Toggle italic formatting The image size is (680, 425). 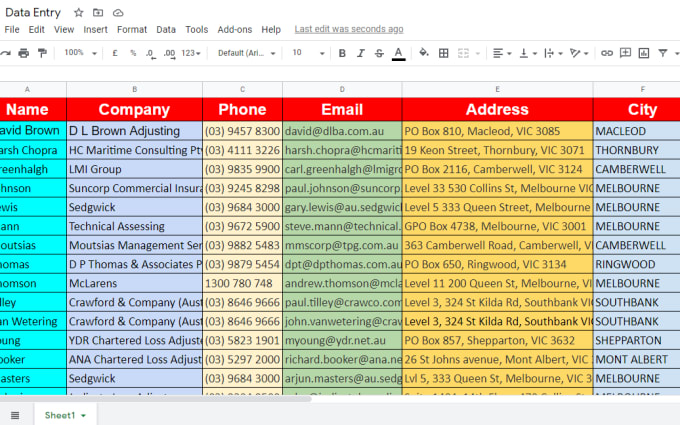click(360, 53)
